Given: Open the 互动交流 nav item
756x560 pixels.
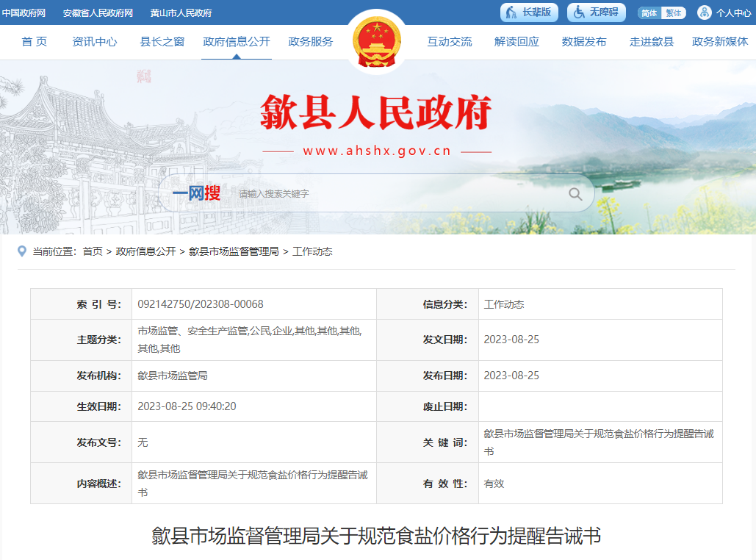Looking at the screenshot, I should [x=450, y=42].
